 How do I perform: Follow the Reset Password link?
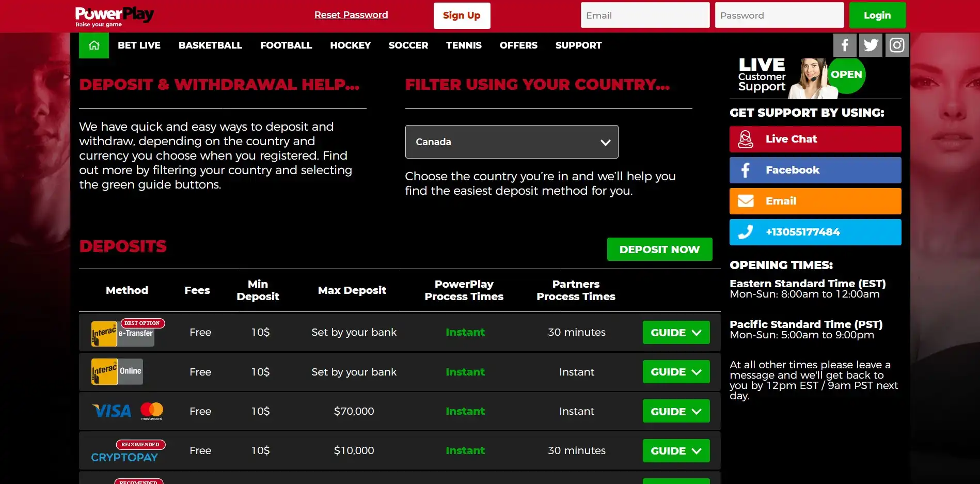[x=351, y=15]
